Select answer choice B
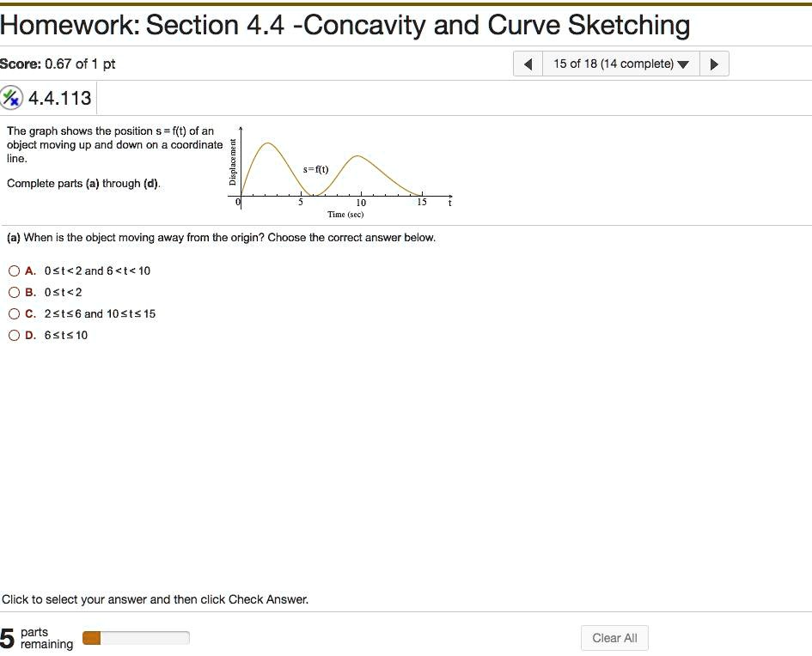812x656 pixels. 15,292
